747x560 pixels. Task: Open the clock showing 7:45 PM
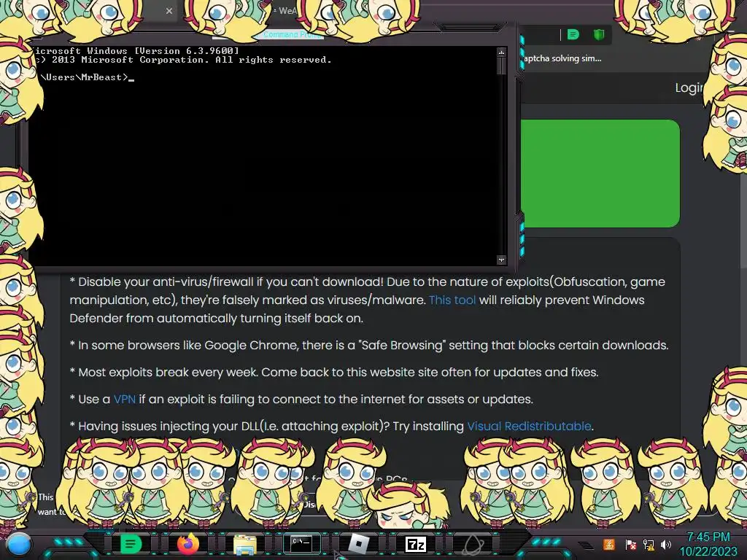coord(708,537)
